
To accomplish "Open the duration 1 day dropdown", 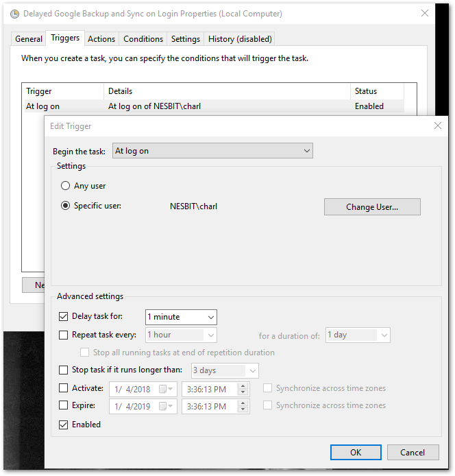I will tap(358, 335).
